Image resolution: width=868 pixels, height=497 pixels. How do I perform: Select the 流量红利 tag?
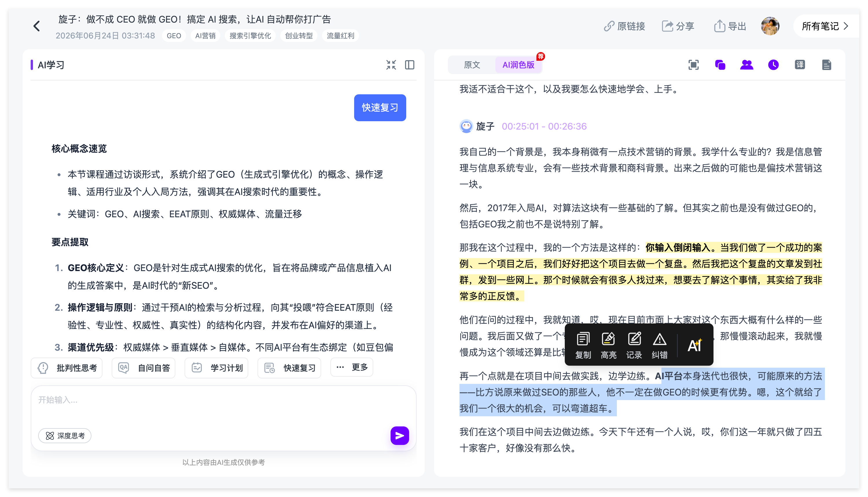pos(340,36)
